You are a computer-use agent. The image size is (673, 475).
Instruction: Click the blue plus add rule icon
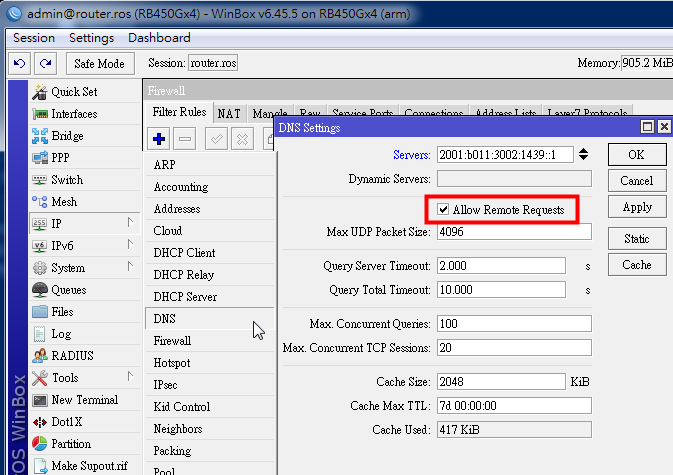click(159, 139)
